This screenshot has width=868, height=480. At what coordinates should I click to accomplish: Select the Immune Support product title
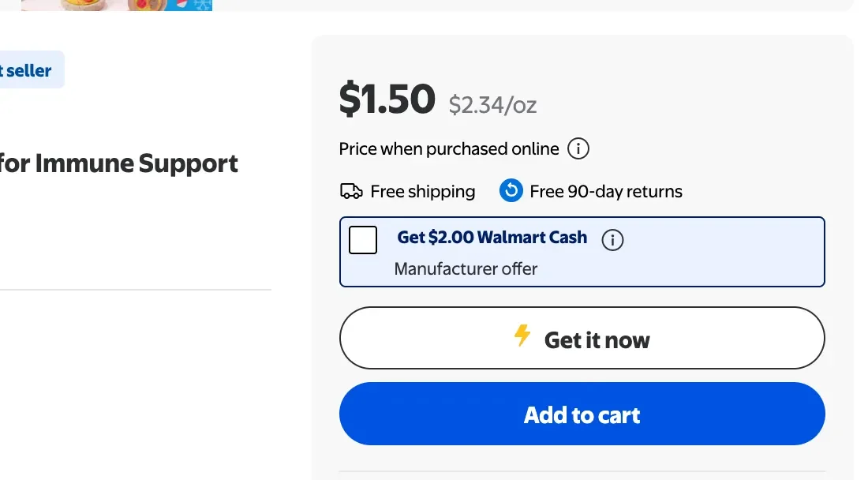118,163
